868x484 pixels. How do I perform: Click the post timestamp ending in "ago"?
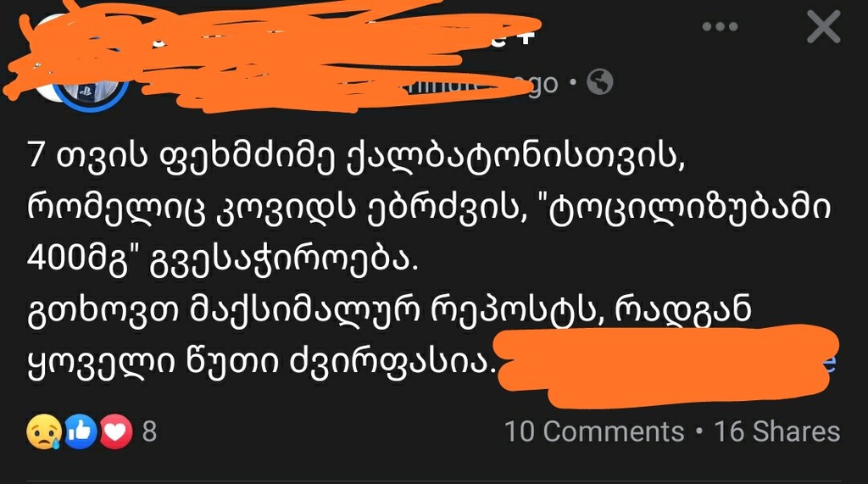pyautogui.click(x=540, y=84)
